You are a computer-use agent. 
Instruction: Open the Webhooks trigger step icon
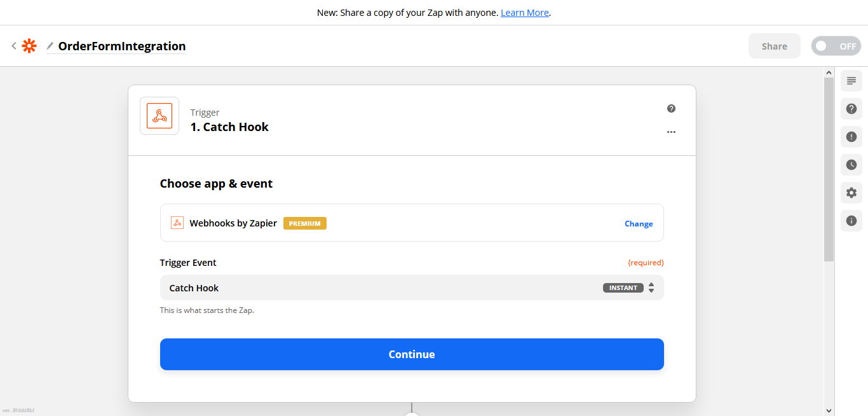tap(159, 116)
